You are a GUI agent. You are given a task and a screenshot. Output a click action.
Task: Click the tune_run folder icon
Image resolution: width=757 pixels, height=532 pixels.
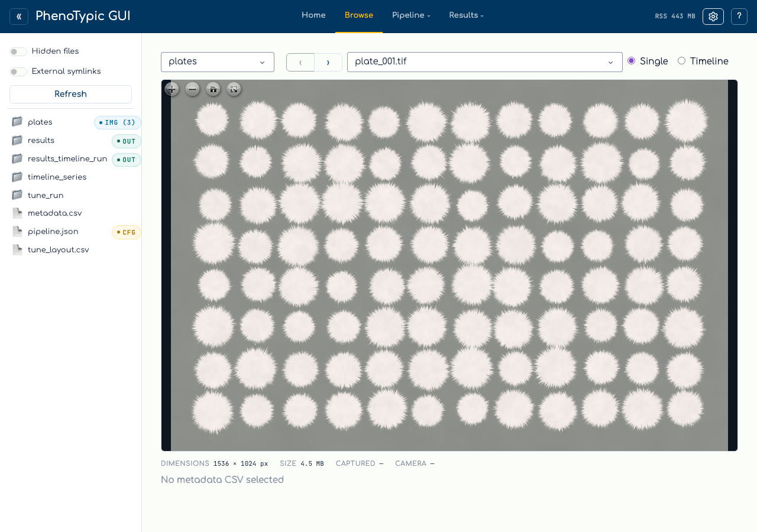click(17, 195)
